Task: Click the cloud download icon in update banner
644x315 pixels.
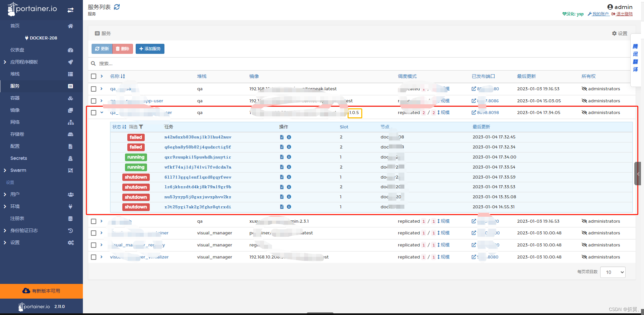Action: coord(26,291)
